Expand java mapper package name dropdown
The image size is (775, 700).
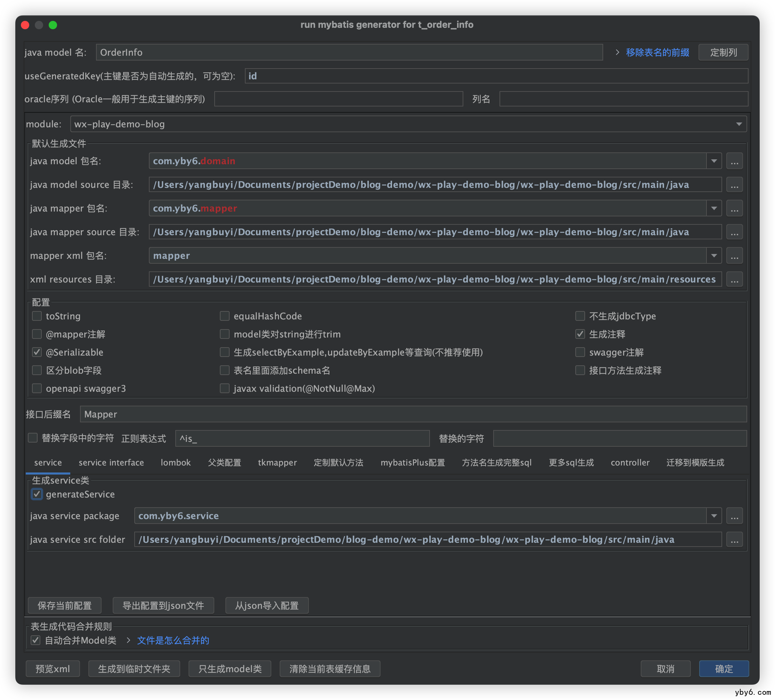(713, 208)
